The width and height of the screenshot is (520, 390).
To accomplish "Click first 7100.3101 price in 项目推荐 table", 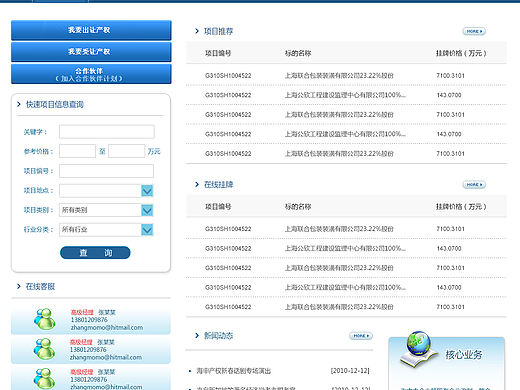I will (450, 76).
